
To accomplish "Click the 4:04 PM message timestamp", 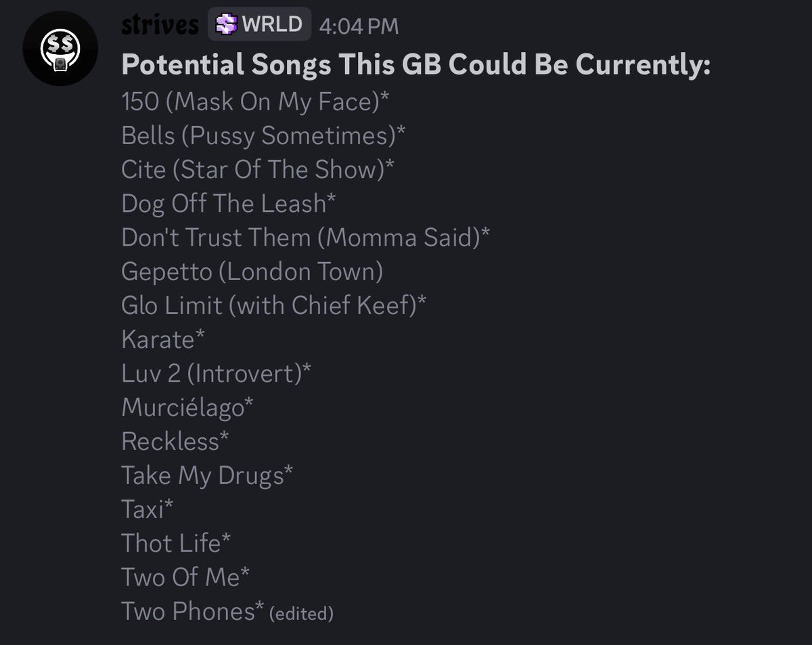I will (x=359, y=26).
